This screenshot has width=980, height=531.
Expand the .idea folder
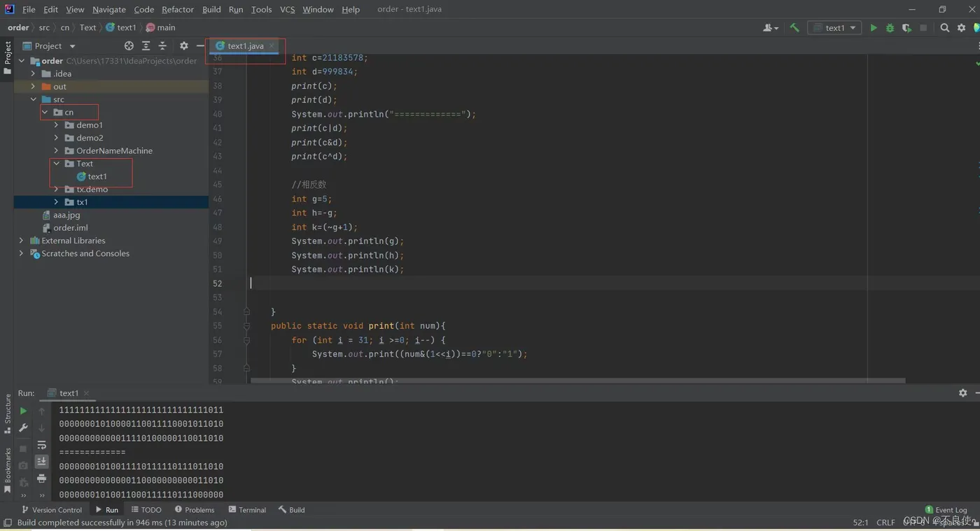pos(33,73)
